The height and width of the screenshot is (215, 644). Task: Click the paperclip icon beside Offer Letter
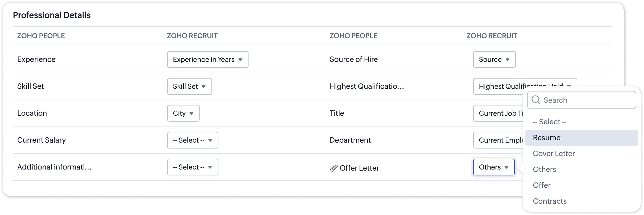click(x=333, y=168)
